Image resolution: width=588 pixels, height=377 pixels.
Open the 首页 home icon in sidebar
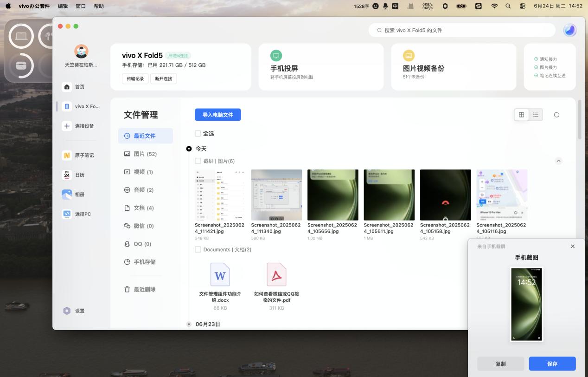(x=67, y=87)
